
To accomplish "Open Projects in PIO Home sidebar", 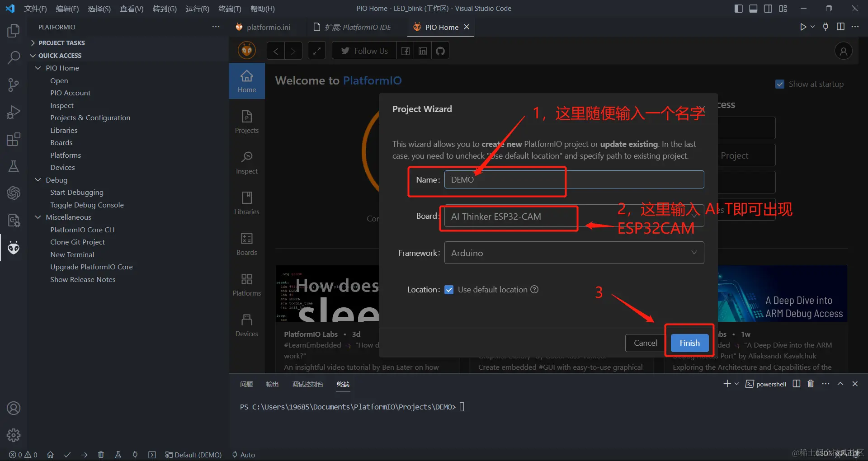I will [247, 122].
